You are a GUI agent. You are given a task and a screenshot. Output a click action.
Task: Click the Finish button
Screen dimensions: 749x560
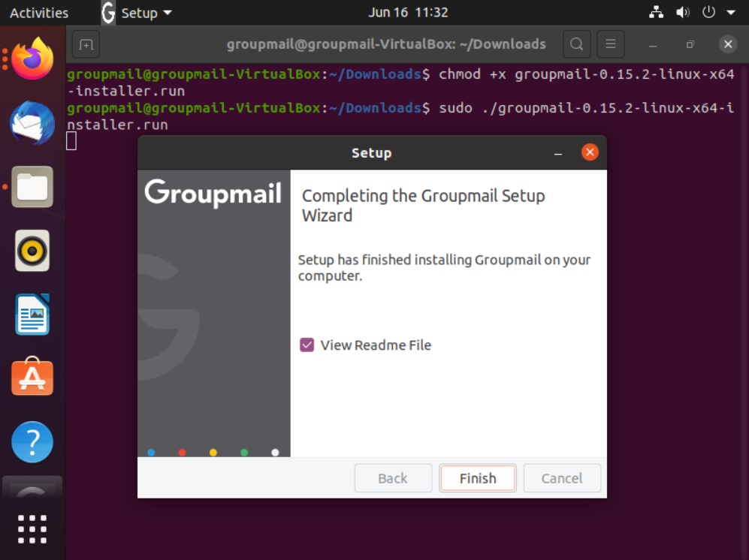[x=478, y=478]
